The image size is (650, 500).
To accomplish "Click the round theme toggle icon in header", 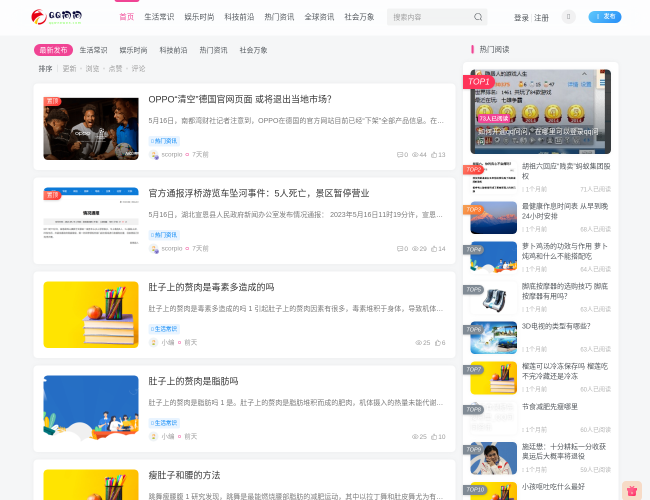I will click(x=568, y=17).
